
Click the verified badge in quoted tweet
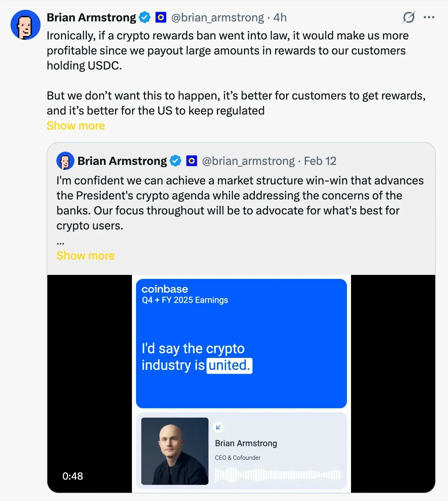(176, 161)
